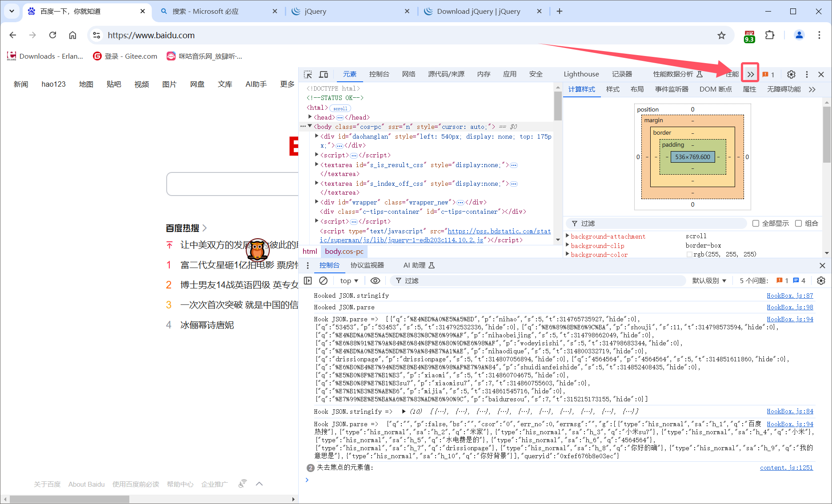This screenshot has height=504, width=832.
Task: Open new browser tab
Action: [560, 11]
